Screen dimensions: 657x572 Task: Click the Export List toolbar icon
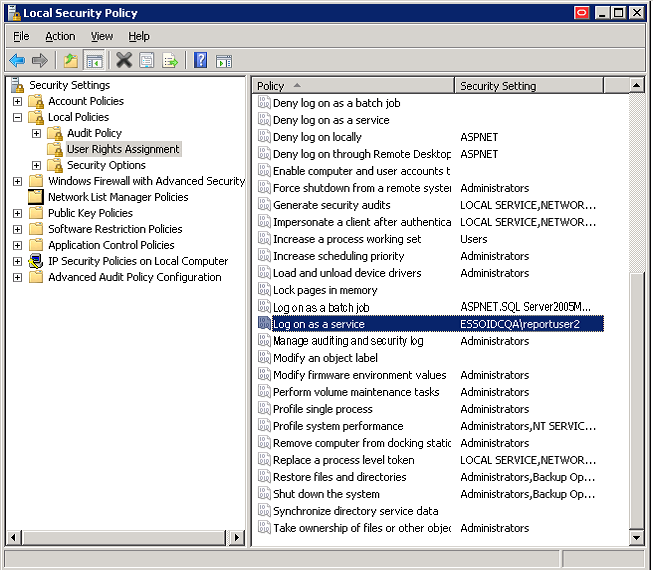(170, 61)
